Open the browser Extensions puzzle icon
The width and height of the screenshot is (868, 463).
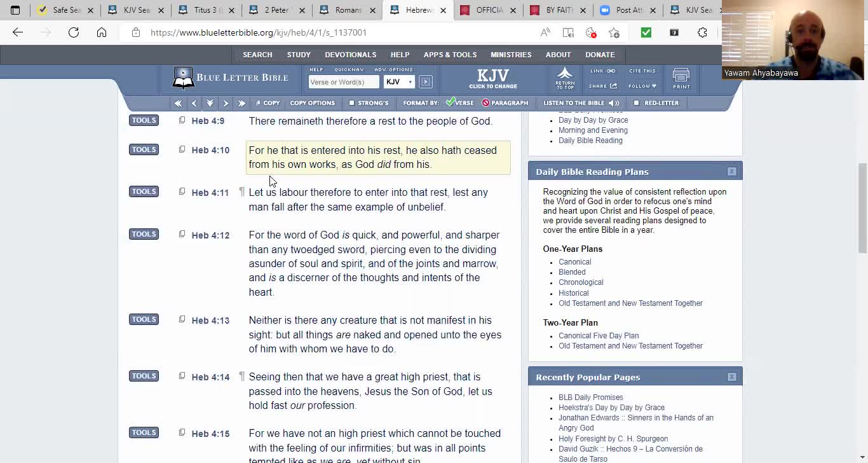[702, 32]
